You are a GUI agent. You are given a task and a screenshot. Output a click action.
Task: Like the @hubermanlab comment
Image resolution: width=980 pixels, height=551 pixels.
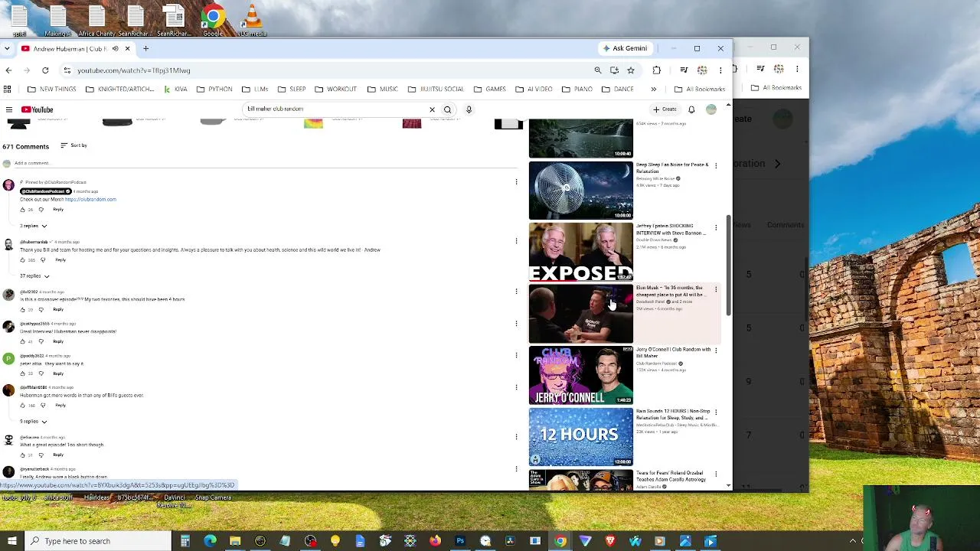(x=23, y=260)
